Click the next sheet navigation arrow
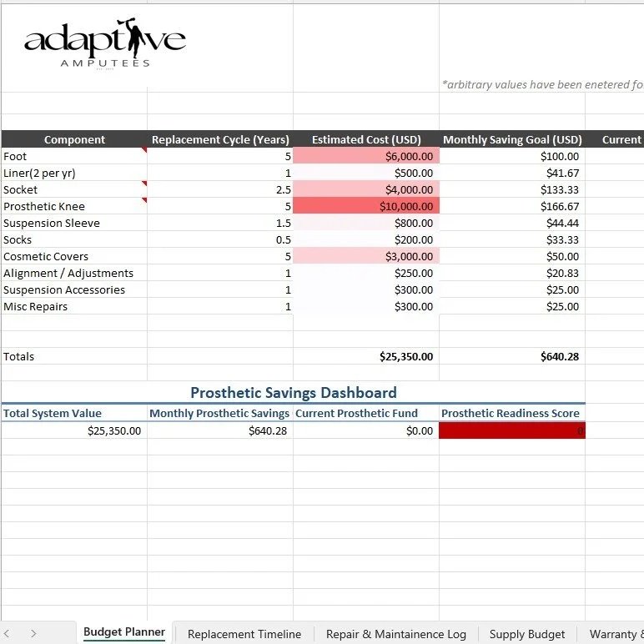 33,634
